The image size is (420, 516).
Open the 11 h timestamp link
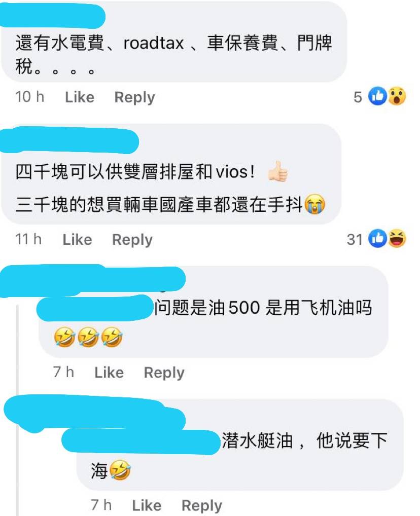pyautogui.click(x=28, y=240)
